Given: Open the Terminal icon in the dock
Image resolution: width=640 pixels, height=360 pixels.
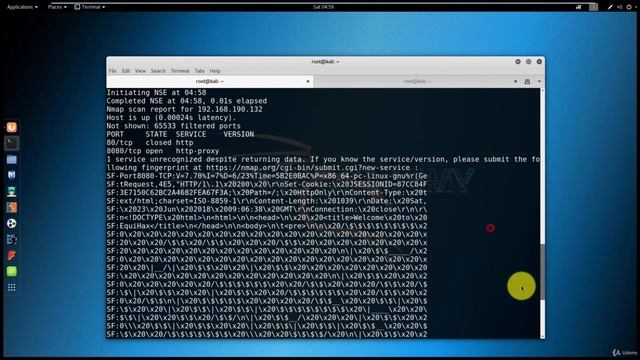Looking at the screenshot, I should click(x=11, y=143).
